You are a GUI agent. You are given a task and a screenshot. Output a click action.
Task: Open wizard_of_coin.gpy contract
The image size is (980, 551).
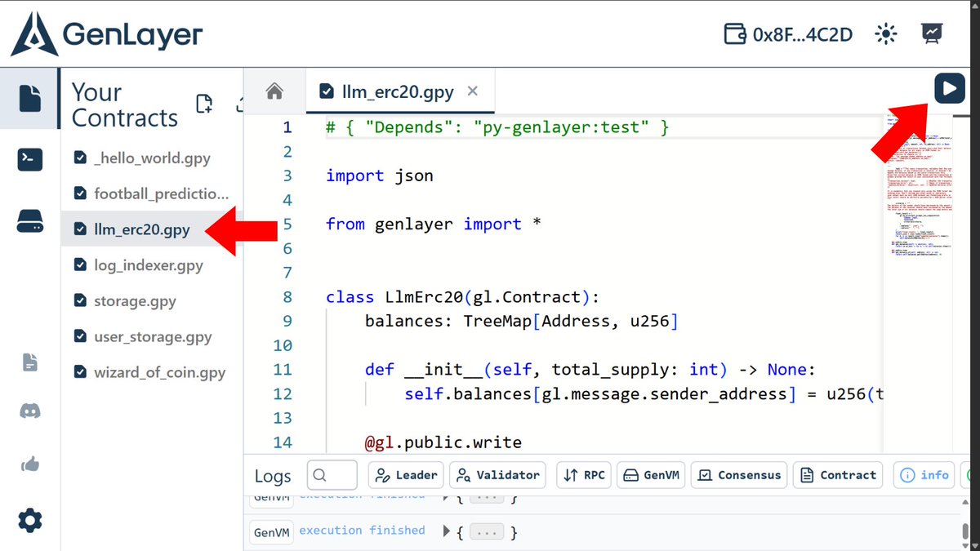[x=151, y=373]
